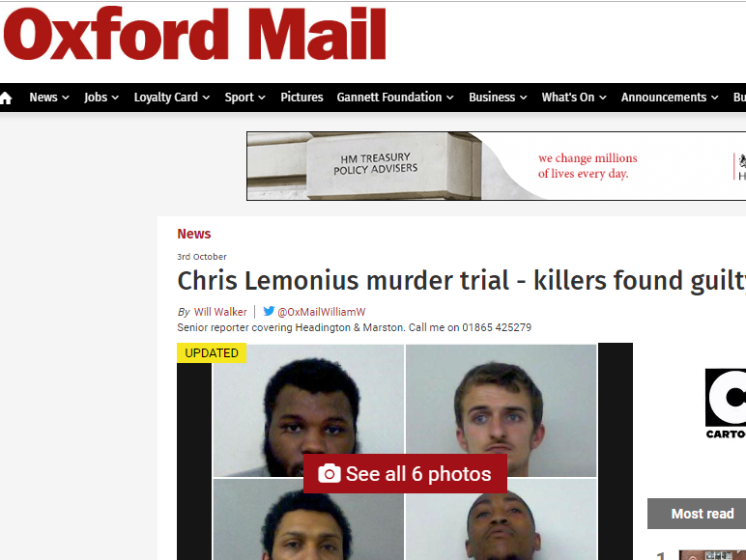Image resolution: width=746 pixels, height=560 pixels.
Task: Expand the Sport menu chevron
Action: pyautogui.click(x=262, y=98)
